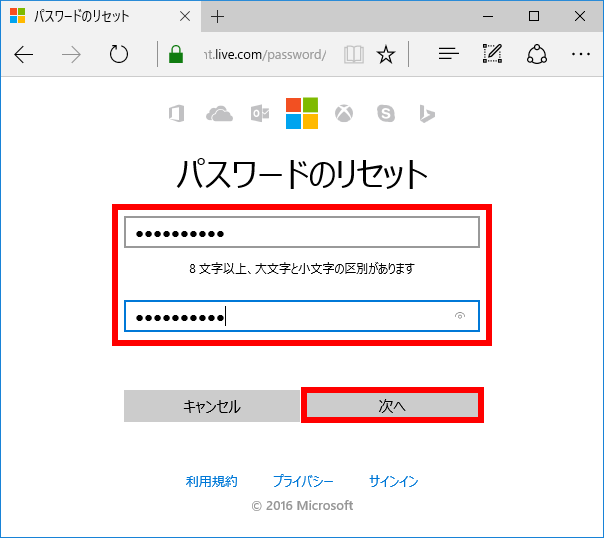Click the Skype icon
The image size is (604, 538).
tap(386, 114)
